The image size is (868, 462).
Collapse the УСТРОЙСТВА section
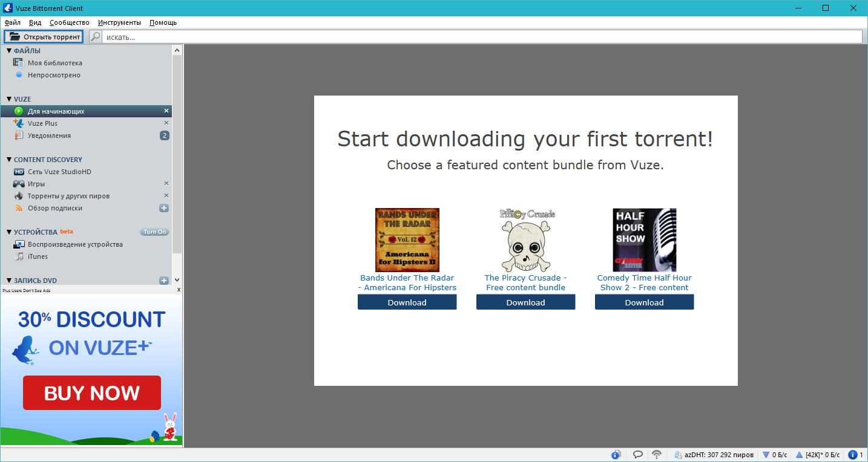click(9, 232)
